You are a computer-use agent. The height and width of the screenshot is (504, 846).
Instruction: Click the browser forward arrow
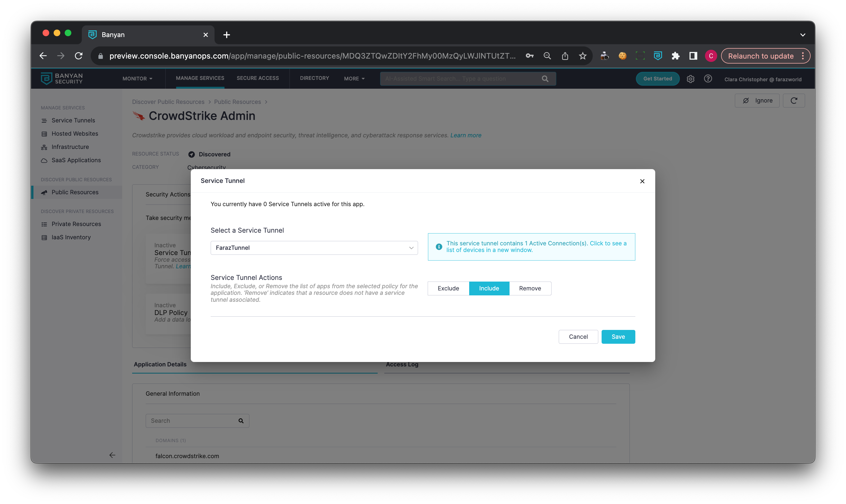tap(61, 56)
